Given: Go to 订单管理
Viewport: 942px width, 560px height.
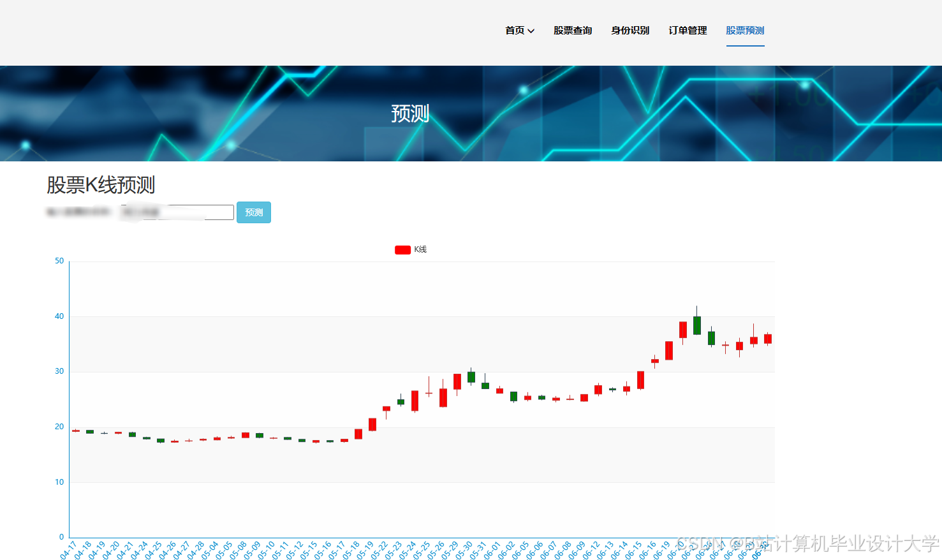Looking at the screenshot, I should pyautogui.click(x=687, y=31).
